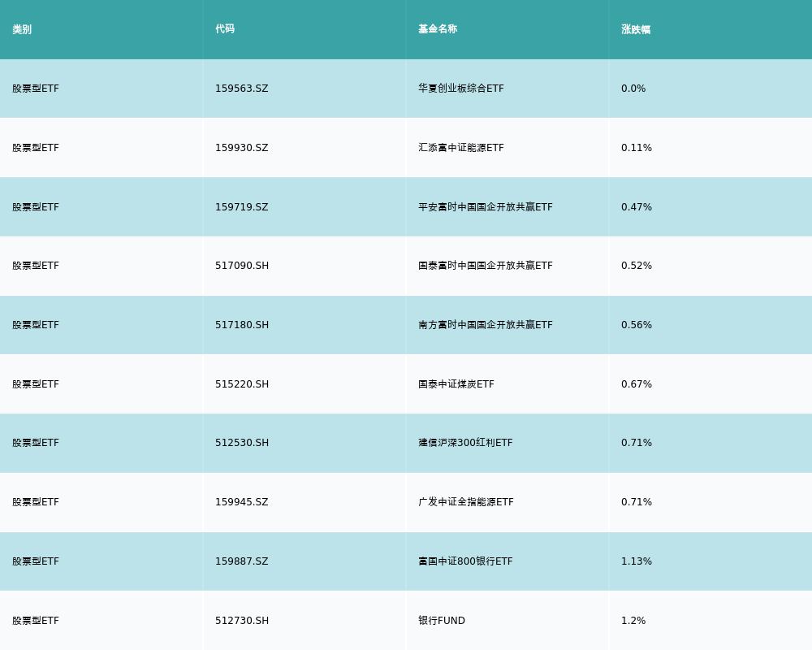Select code 159945.SZ

click(x=242, y=502)
